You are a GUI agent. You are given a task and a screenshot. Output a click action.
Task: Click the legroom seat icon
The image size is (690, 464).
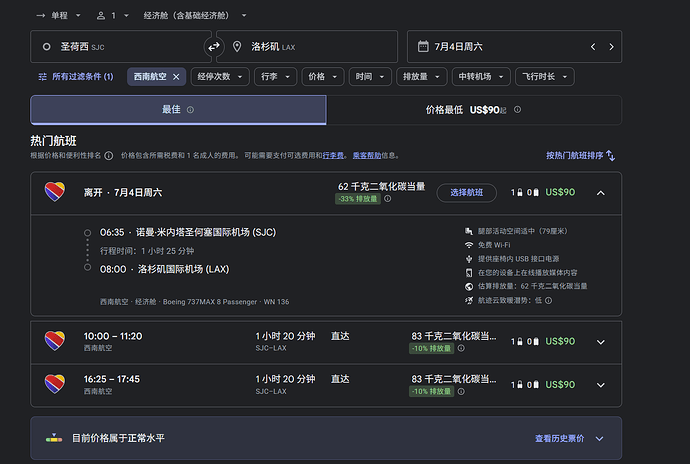pos(469,231)
